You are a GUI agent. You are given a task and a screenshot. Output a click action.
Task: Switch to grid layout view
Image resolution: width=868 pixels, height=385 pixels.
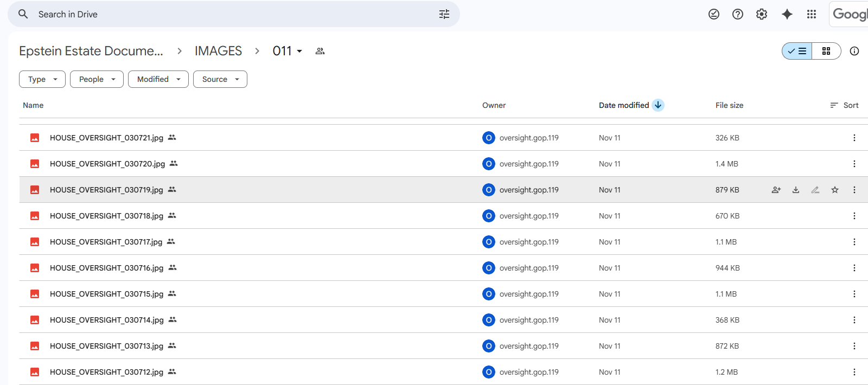coord(826,51)
